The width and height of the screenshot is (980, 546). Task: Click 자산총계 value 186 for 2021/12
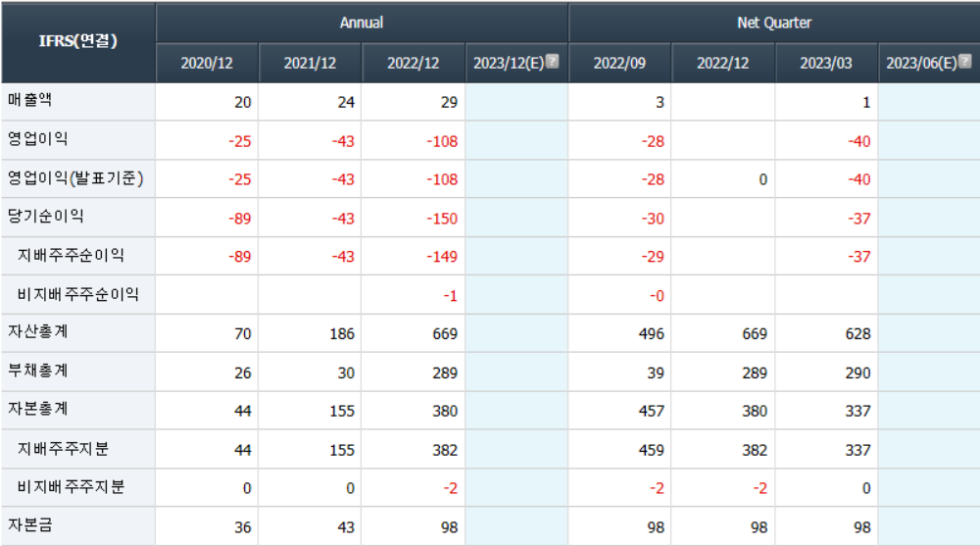342,334
